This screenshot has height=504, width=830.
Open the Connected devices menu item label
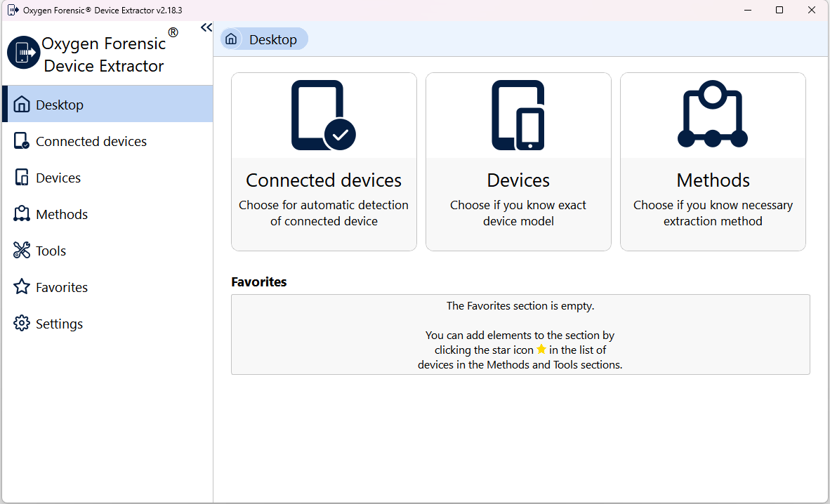[x=91, y=141]
